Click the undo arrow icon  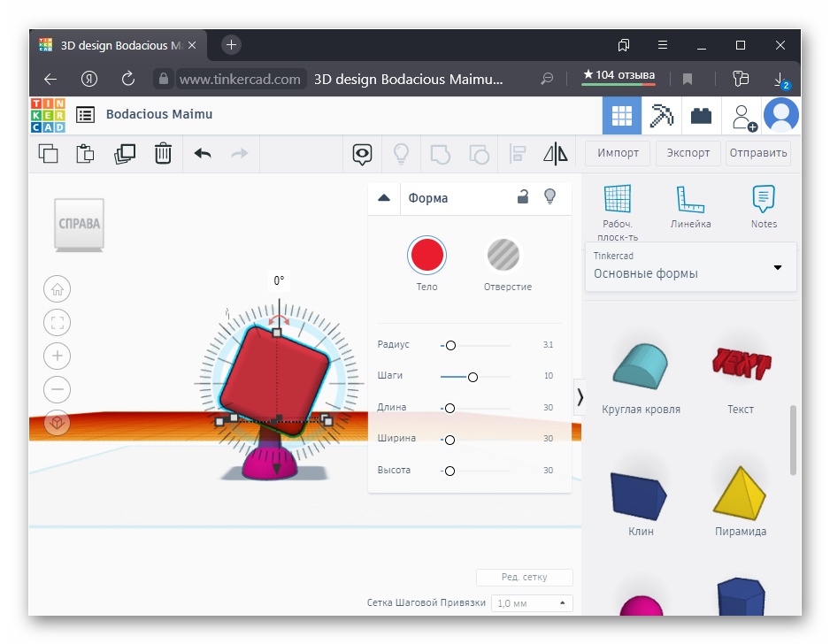(203, 153)
